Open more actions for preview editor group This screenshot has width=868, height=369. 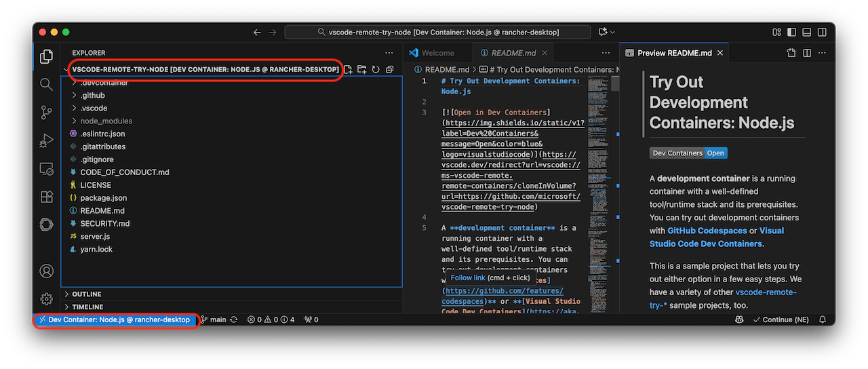tap(823, 53)
